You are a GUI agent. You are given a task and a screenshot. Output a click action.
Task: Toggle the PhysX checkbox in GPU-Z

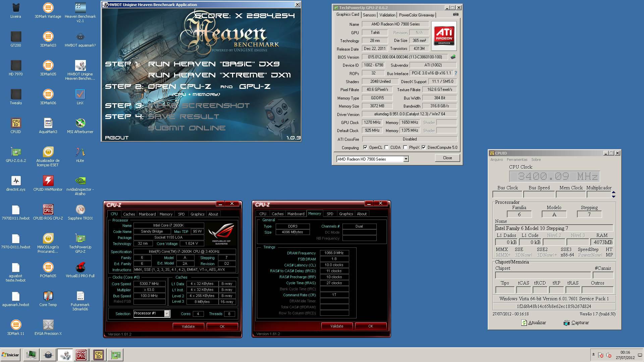click(x=406, y=147)
